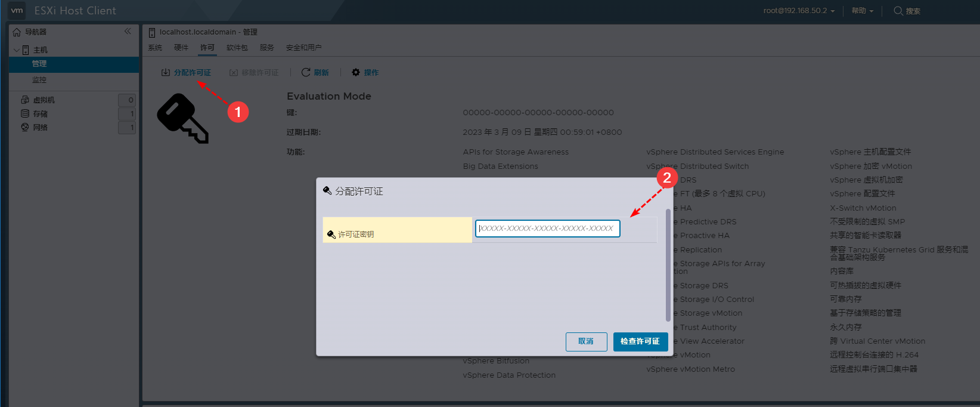Image resolution: width=980 pixels, height=407 pixels.
Task: Click vSphere Distributed Services Engine text
Action: point(715,152)
